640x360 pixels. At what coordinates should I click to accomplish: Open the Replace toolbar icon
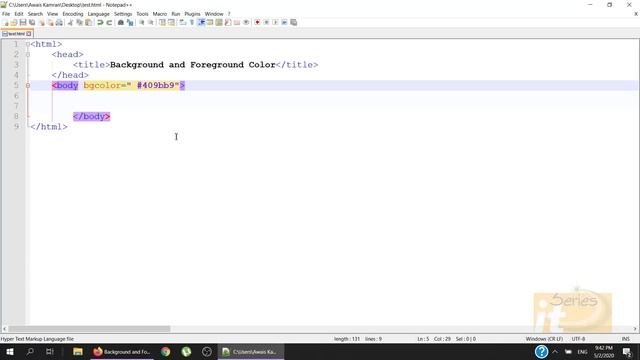[x=130, y=23]
